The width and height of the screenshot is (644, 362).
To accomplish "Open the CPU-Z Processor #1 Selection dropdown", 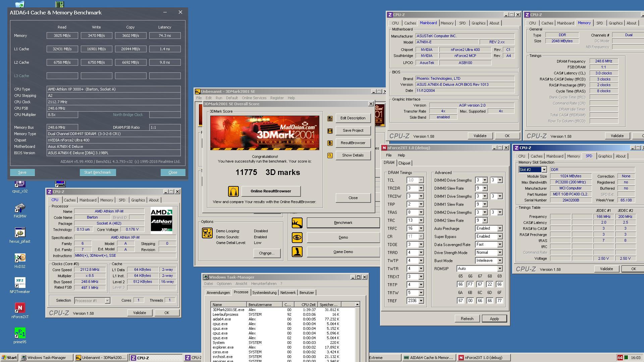I will (x=107, y=301).
